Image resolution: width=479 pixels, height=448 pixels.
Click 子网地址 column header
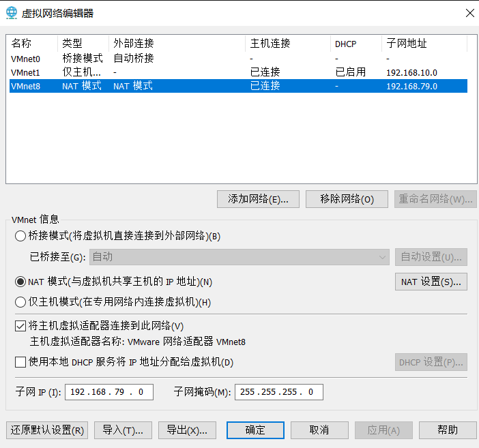[x=424, y=44]
